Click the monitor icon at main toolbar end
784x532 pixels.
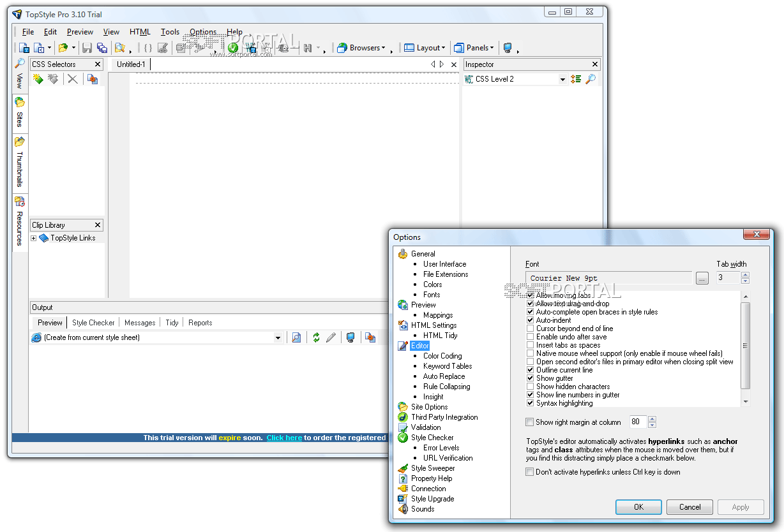coord(508,48)
